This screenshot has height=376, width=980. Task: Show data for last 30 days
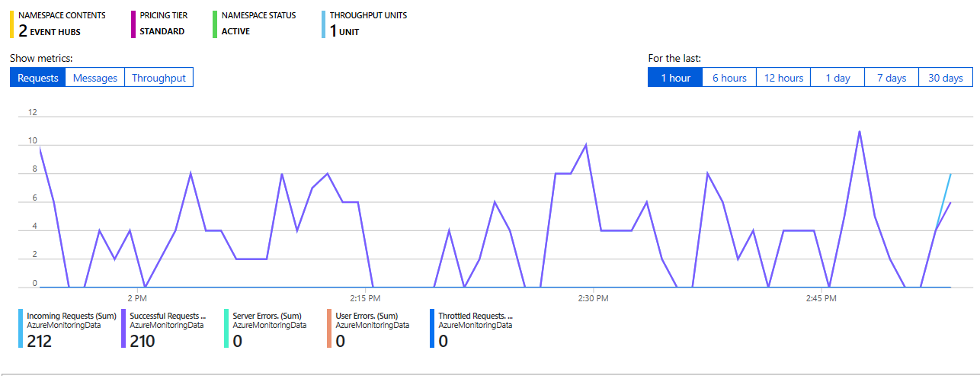click(x=945, y=78)
